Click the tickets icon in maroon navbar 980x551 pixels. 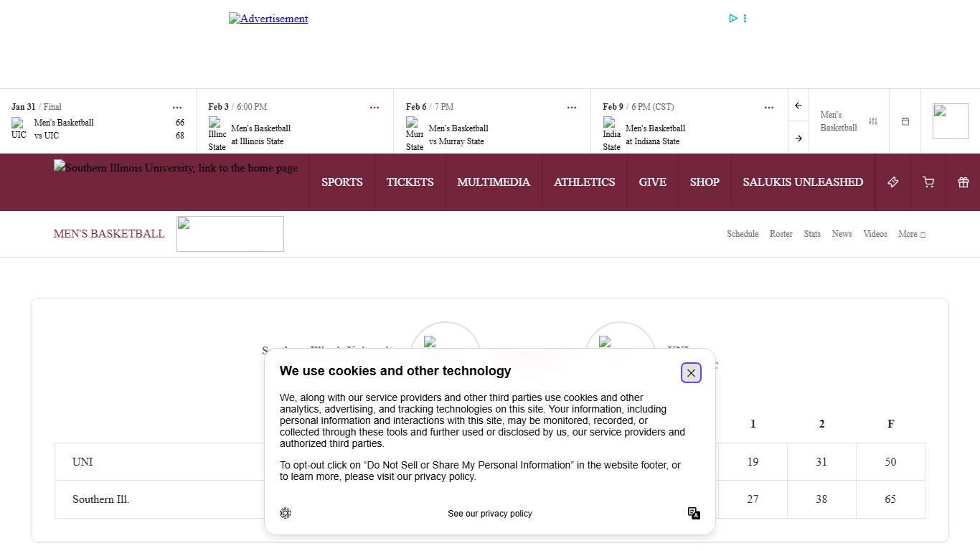892,182
